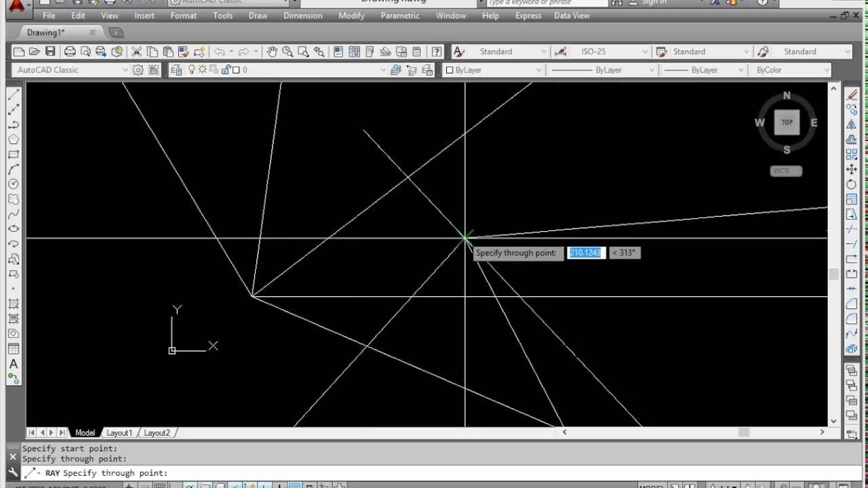Screen dimensions: 868x488
Task: Click the angle field showing 313°
Action: 625,253
